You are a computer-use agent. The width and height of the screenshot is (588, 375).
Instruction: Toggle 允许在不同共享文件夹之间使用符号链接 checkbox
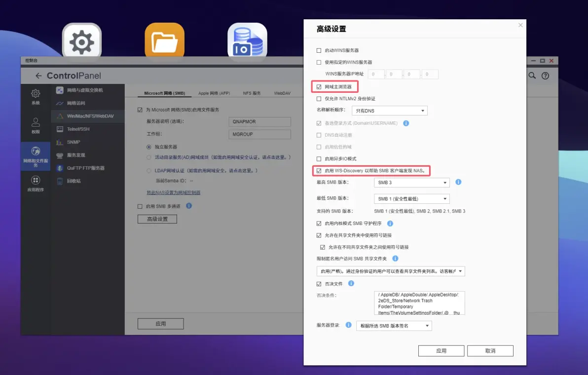pyautogui.click(x=323, y=247)
